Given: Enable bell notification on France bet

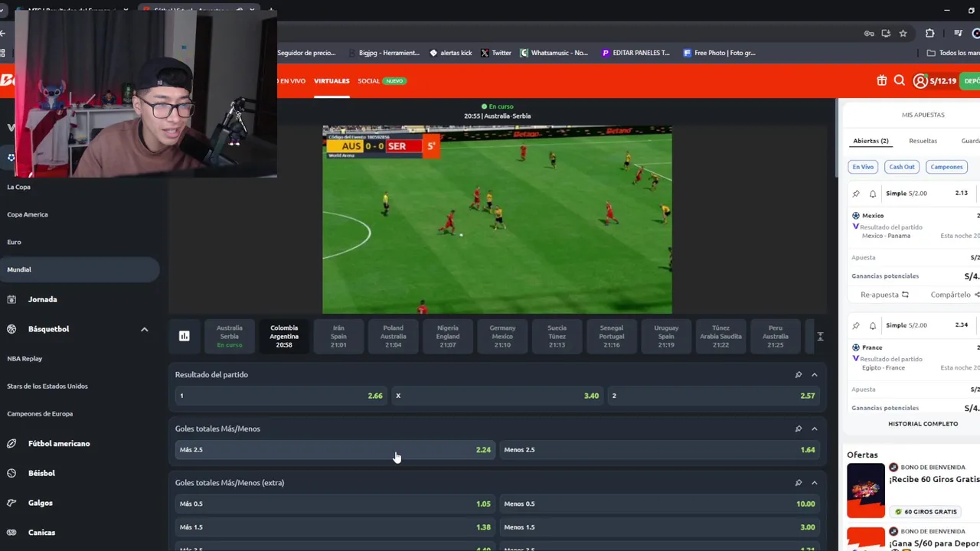Looking at the screenshot, I should 872,325.
